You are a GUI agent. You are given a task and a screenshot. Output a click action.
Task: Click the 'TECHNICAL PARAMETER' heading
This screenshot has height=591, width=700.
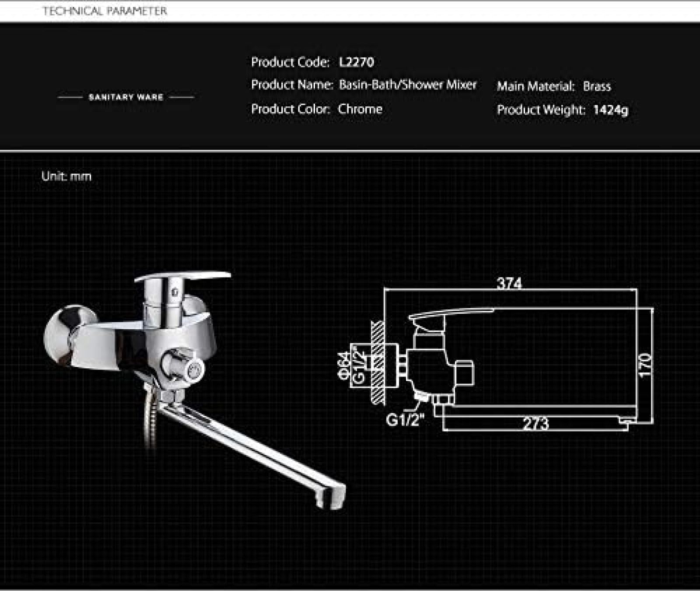[x=105, y=11]
